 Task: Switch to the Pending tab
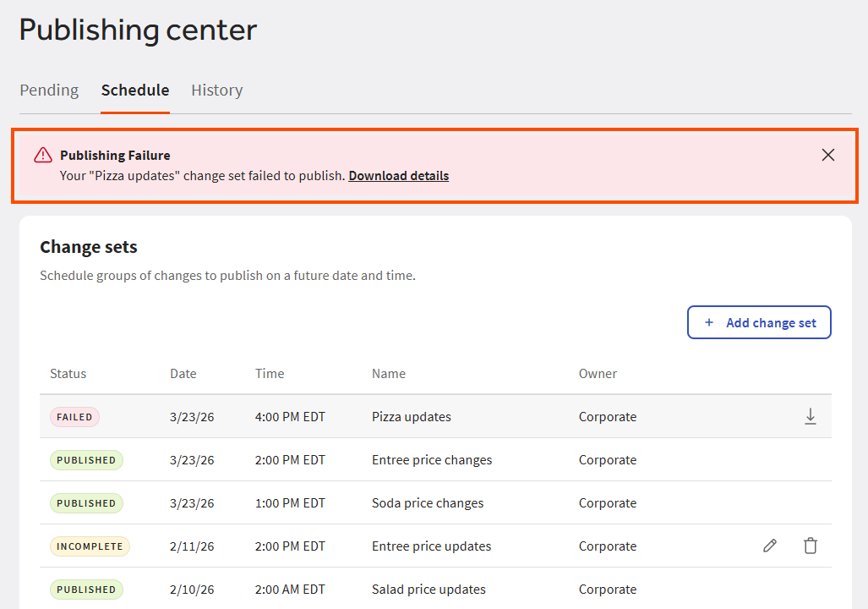click(48, 90)
